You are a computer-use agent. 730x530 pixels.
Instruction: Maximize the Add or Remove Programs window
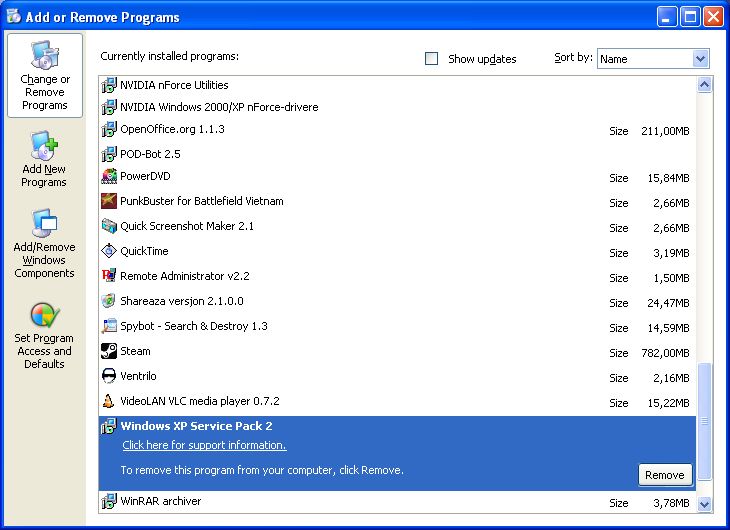tap(690, 17)
